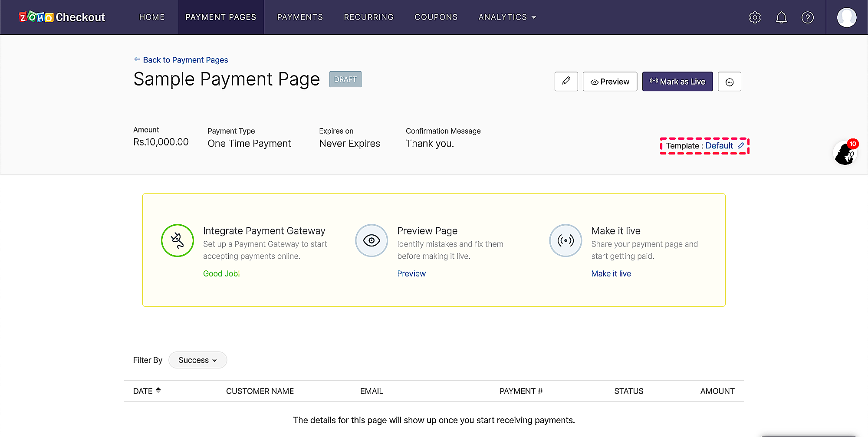This screenshot has width=868, height=437.
Task: Open the Coupons tab
Action: (436, 17)
